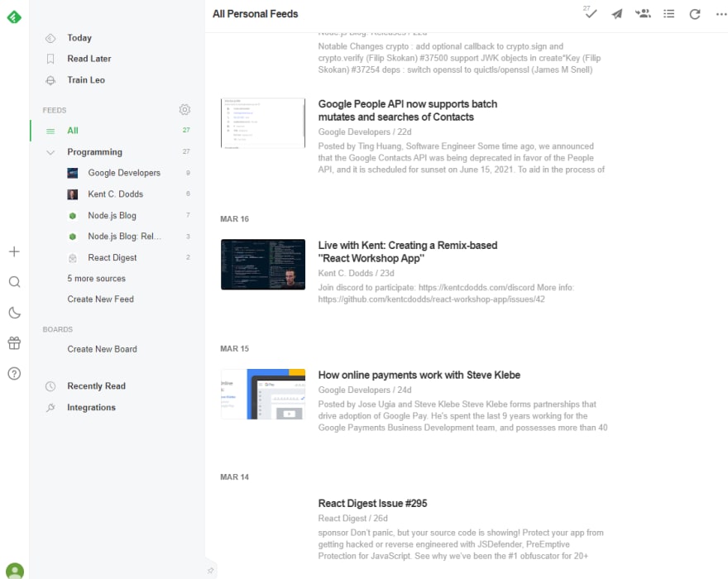This screenshot has width=728, height=579.
Task: Click Create New Board
Action: pyautogui.click(x=102, y=349)
